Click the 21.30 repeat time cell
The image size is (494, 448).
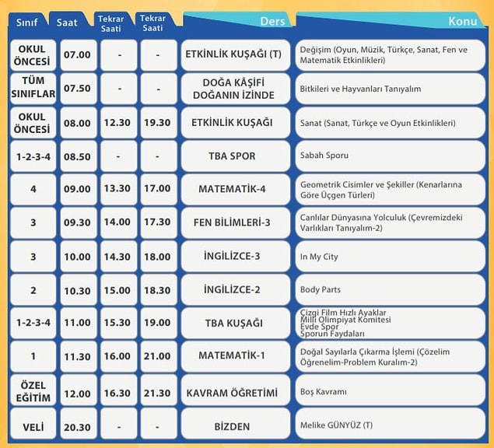[159, 390]
